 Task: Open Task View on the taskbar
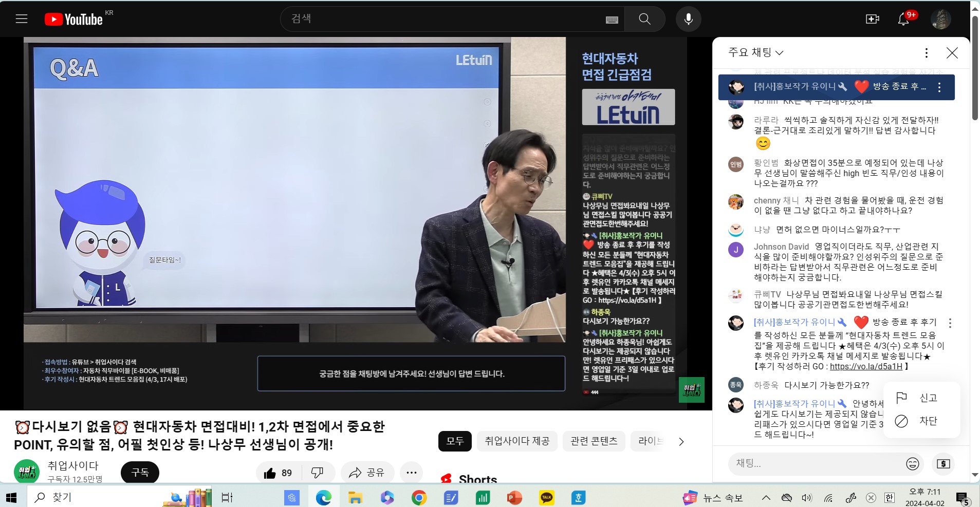(x=227, y=497)
